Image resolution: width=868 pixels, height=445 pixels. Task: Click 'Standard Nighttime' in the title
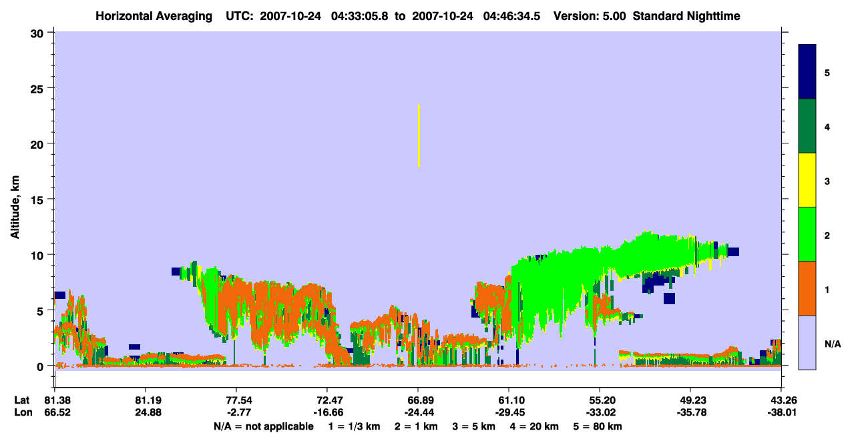685,15
